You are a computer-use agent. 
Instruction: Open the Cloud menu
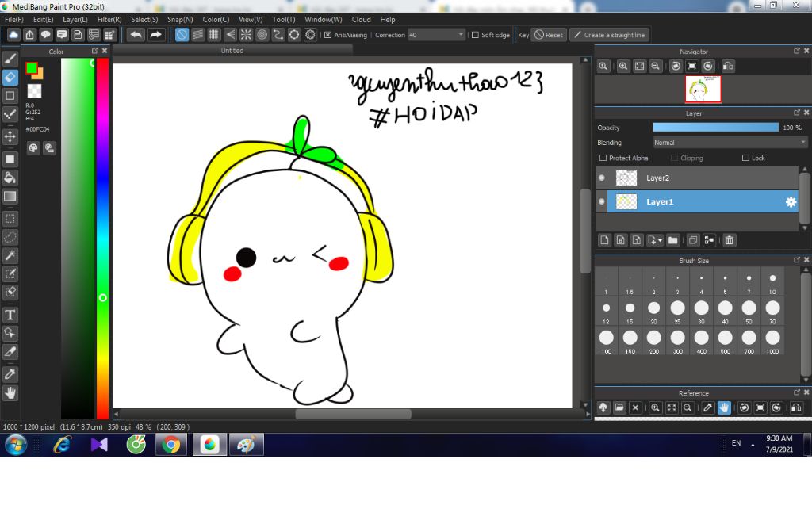(361, 19)
